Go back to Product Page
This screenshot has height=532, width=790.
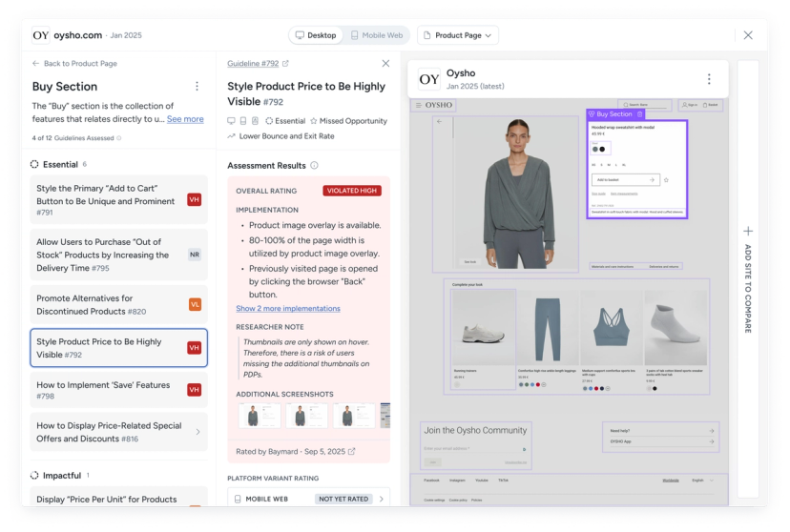tap(74, 64)
